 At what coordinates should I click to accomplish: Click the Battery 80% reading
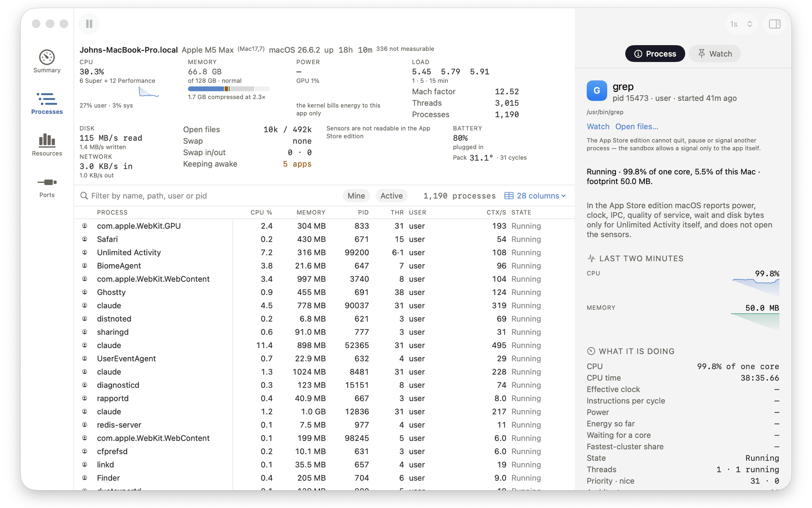tap(460, 138)
